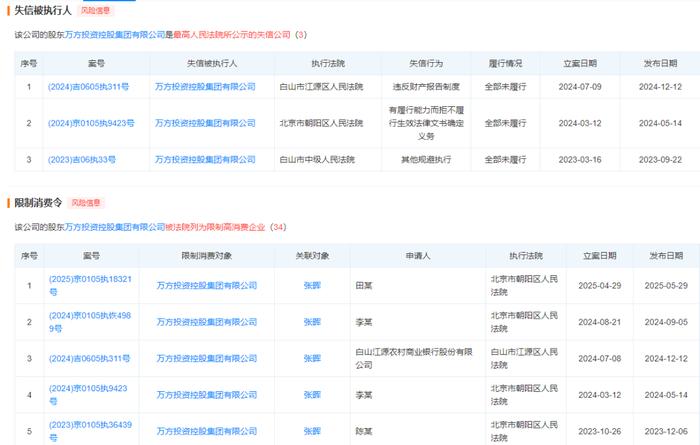Select publish date 2023-12-06
Viewport: 700px width, 445px height.
[x=666, y=431]
